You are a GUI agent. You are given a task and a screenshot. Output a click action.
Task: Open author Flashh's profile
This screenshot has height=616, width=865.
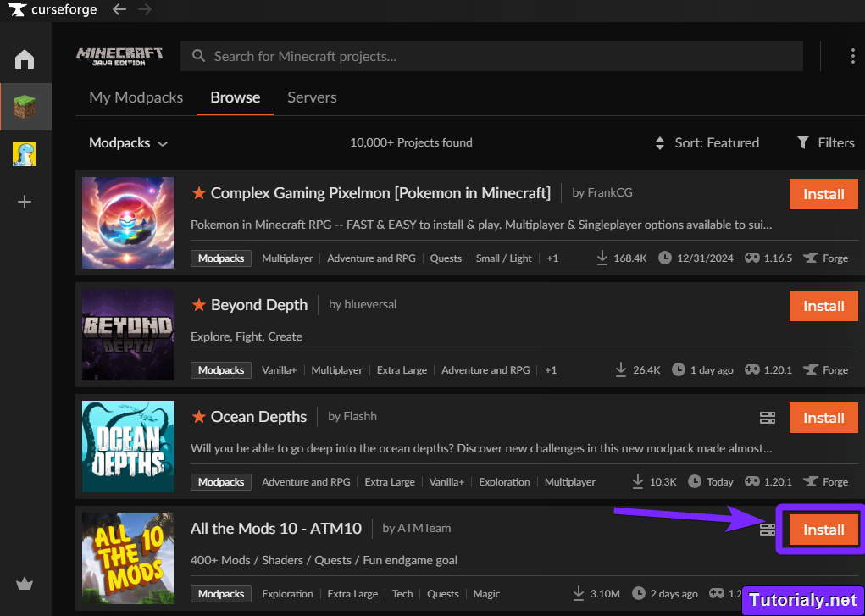[360, 416]
